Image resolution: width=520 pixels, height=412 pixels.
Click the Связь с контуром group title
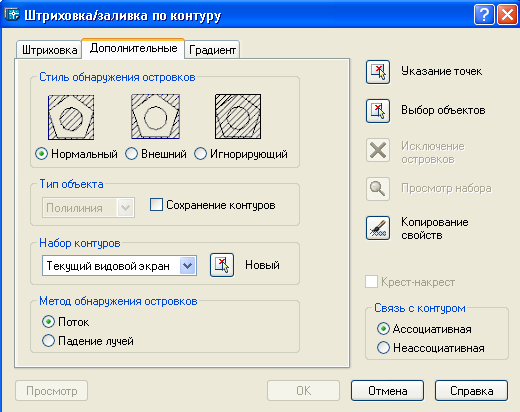(420, 308)
